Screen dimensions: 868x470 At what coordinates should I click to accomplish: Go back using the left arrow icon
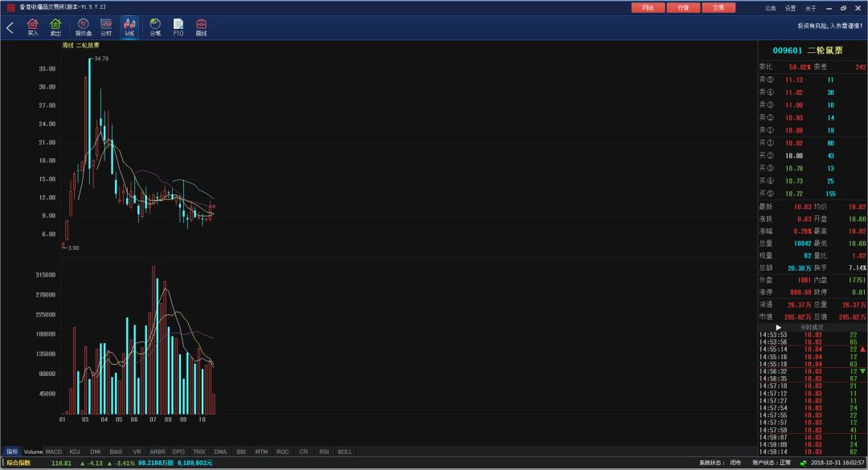pyautogui.click(x=10, y=27)
